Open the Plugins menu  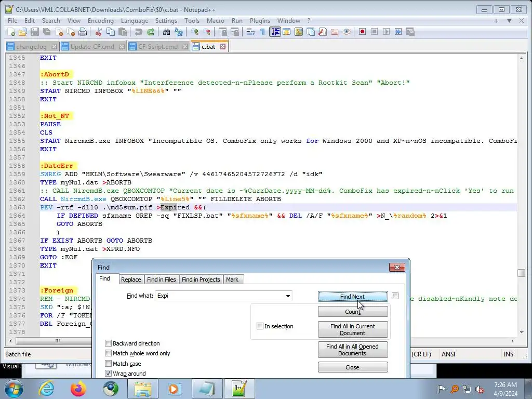pos(260,21)
